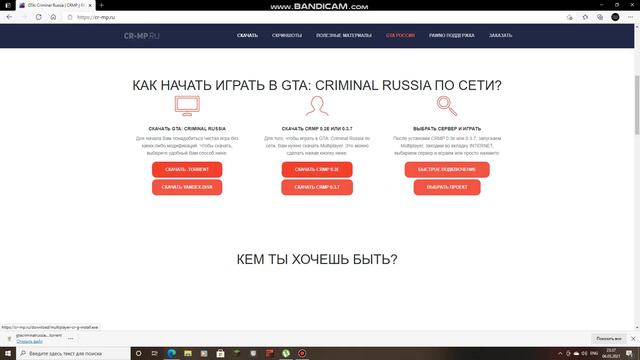The height and width of the screenshot is (360, 640).
Task: Click the magnifier icon above choose server
Action: [447, 106]
